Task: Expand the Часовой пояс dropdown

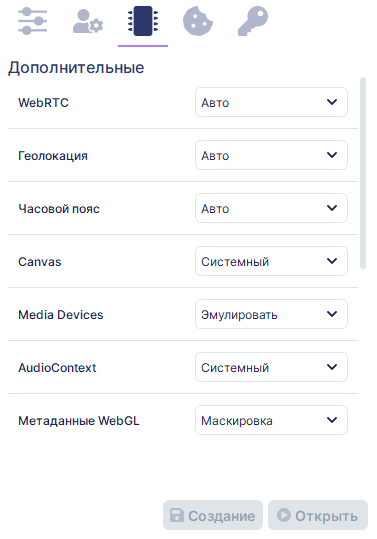Action: (x=271, y=208)
